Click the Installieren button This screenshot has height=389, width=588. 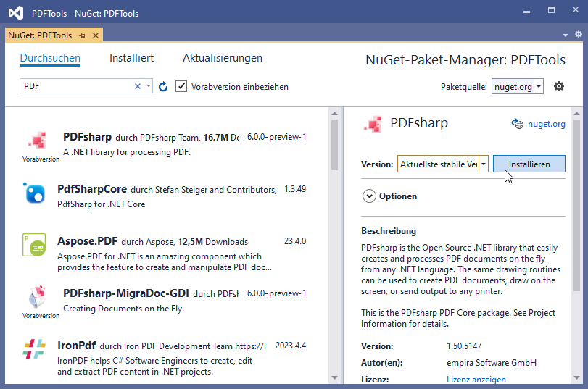529,164
